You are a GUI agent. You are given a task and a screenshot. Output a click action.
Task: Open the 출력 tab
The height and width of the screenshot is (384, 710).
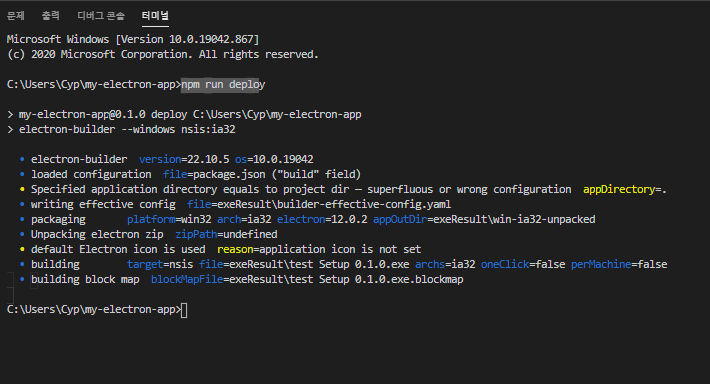tap(50, 16)
